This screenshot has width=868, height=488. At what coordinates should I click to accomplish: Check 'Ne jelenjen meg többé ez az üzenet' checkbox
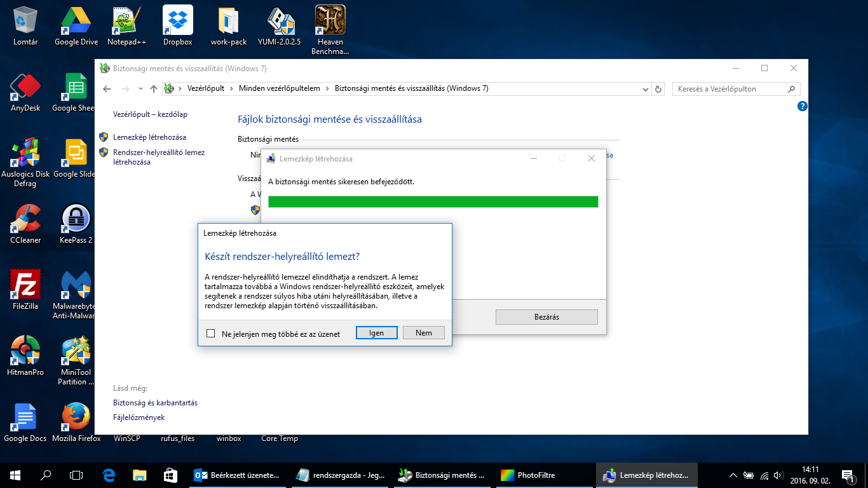(211, 334)
